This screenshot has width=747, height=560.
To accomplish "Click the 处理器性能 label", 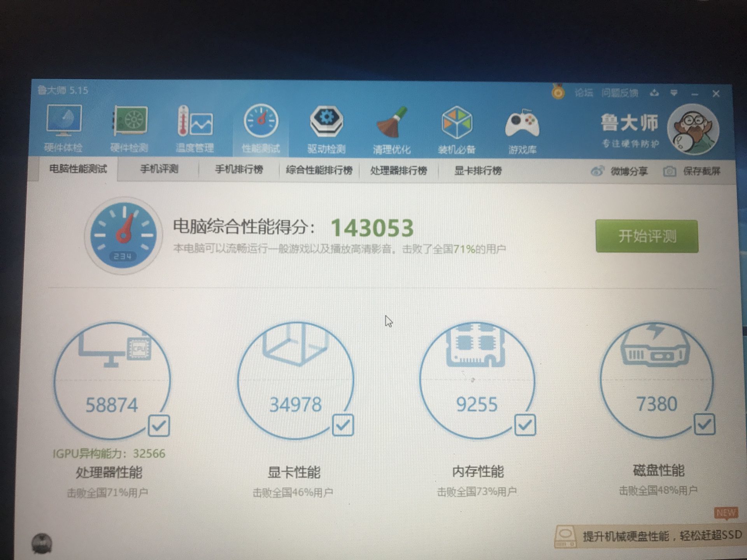I will pos(109,472).
